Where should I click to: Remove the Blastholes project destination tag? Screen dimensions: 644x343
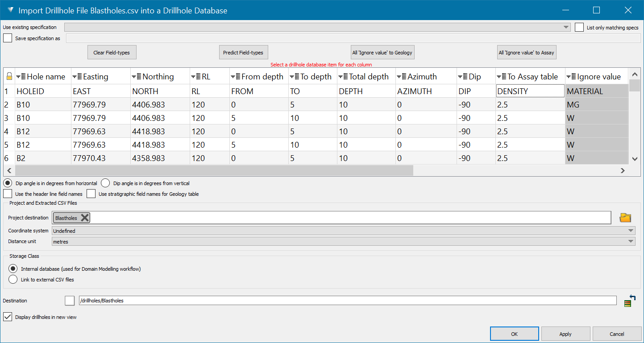[x=85, y=218]
